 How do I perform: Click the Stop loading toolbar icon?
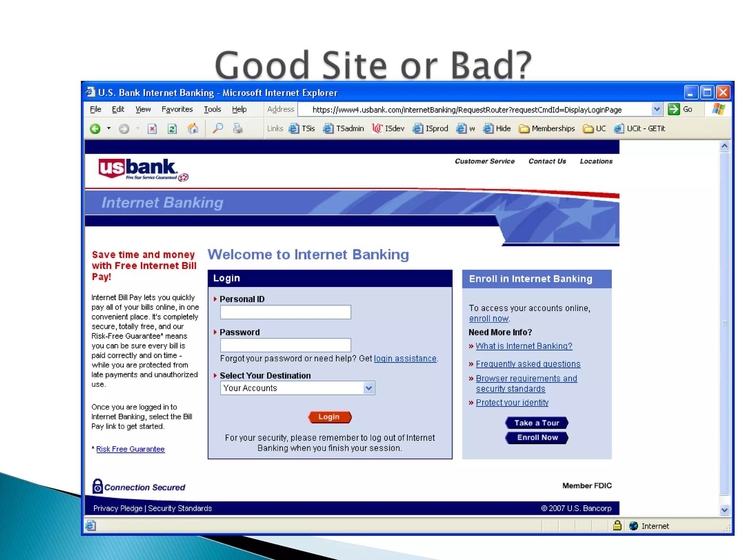pyautogui.click(x=152, y=129)
